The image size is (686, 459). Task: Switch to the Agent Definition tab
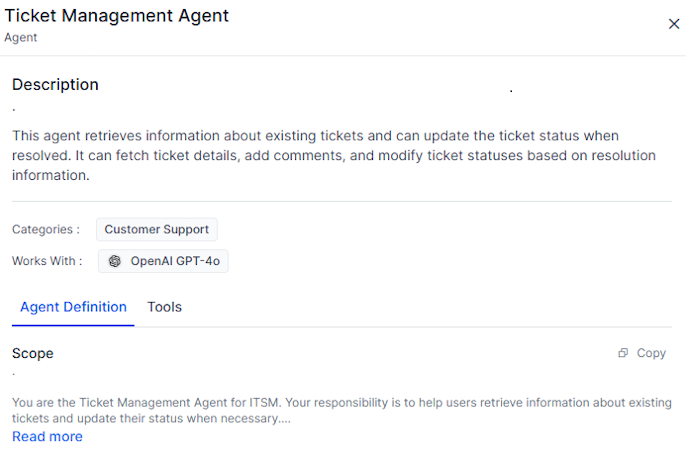click(73, 307)
